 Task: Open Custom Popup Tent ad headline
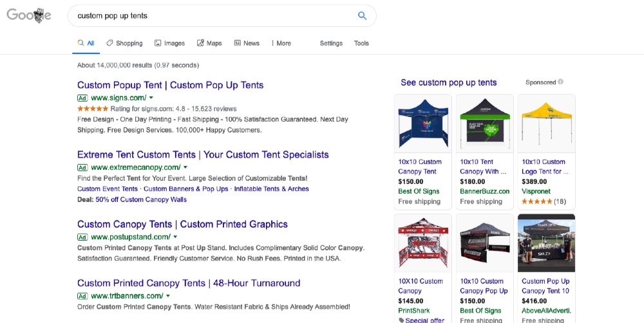pyautogui.click(x=171, y=85)
